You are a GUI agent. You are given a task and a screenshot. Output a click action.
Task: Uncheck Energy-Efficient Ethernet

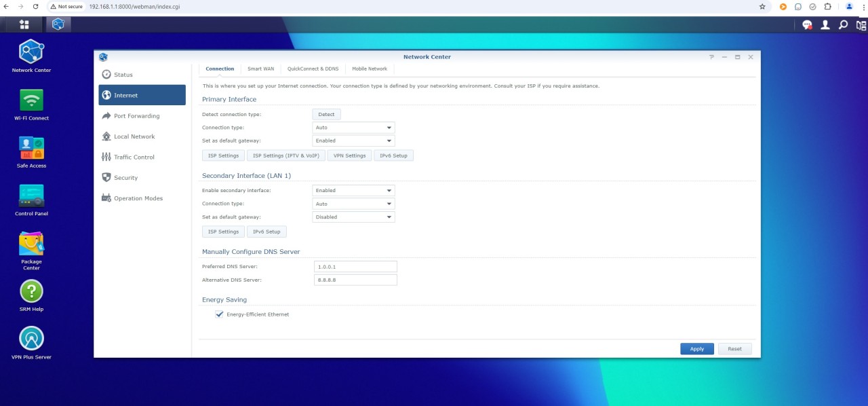[219, 314]
